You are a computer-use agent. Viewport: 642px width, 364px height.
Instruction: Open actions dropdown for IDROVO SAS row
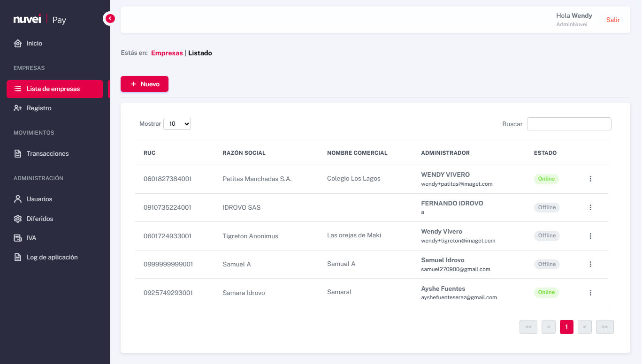pyautogui.click(x=590, y=207)
